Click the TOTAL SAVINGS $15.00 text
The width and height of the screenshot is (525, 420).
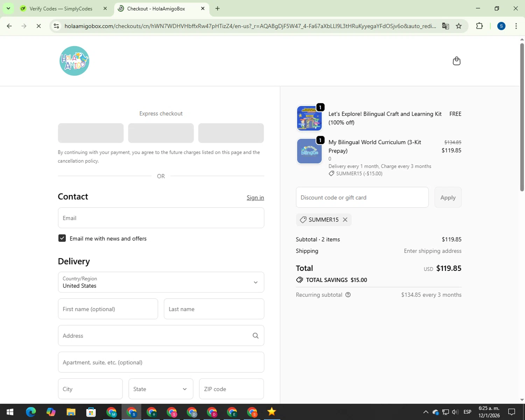[336, 280]
